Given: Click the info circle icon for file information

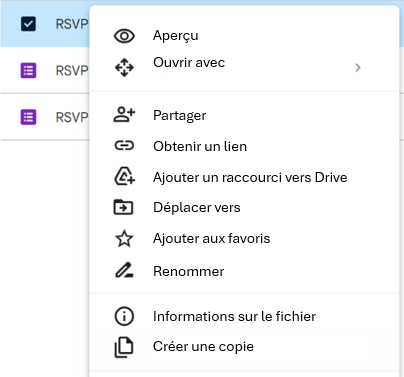Looking at the screenshot, I should tap(124, 316).
